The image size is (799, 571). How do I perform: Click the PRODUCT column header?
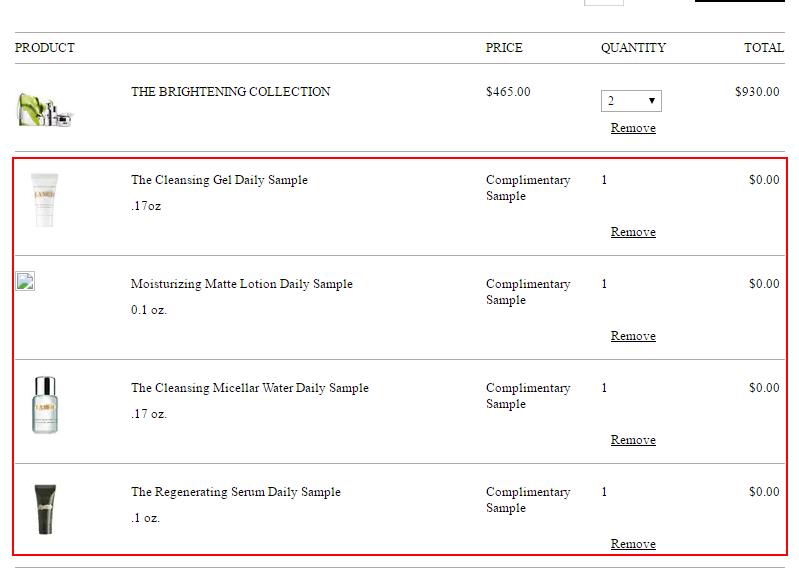(x=45, y=48)
